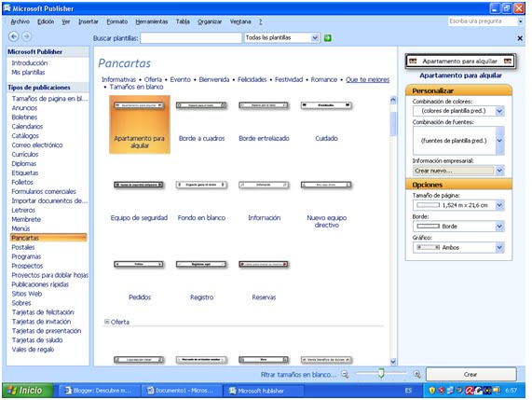Click the zoom in magnifier icon
Viewport: 532px width, 400px height.
(417, 374)
